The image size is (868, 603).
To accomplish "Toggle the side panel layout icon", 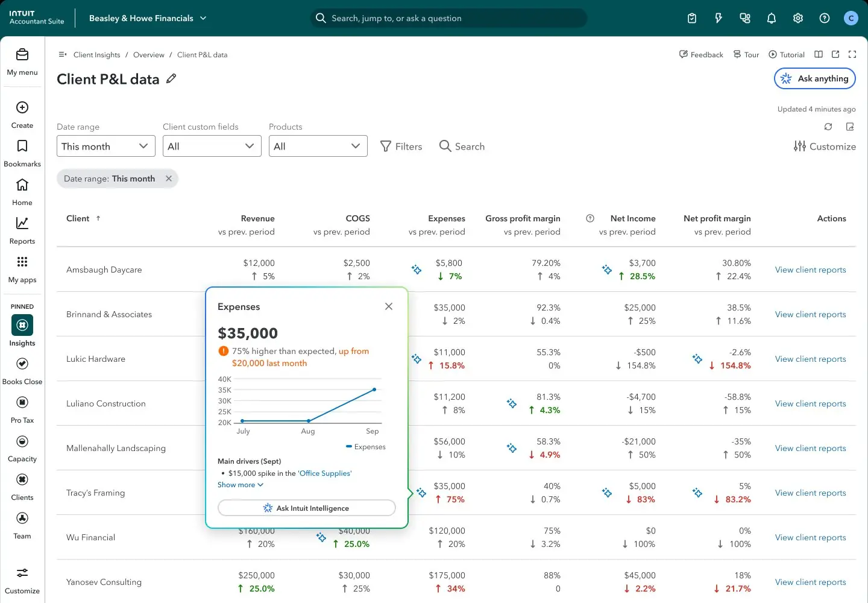I will pyautogui.click(x=819, y=54).
